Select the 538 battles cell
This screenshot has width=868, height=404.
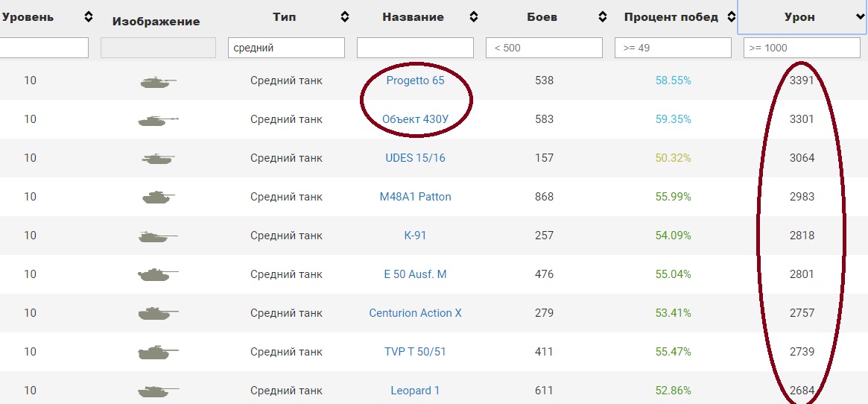[544, 81]
